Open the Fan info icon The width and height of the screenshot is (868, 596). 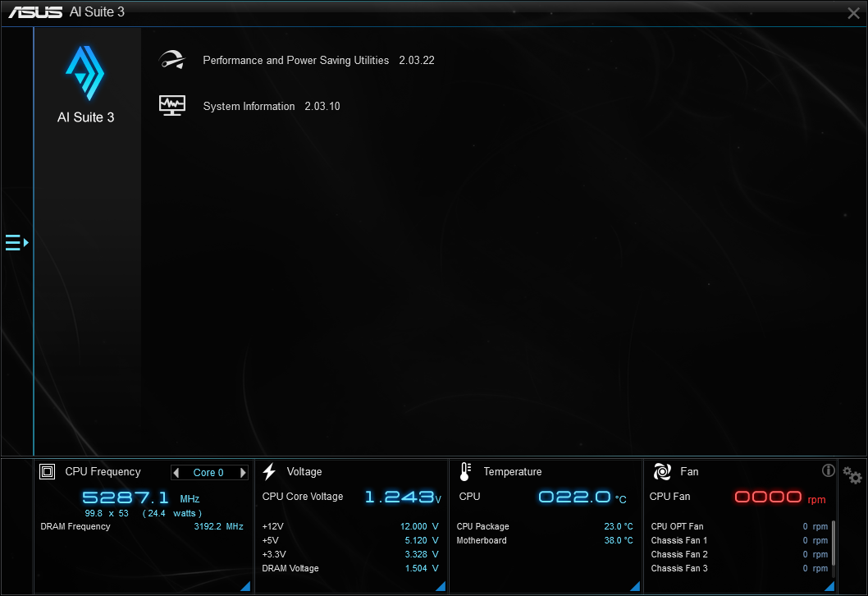[x=828, y=470]
